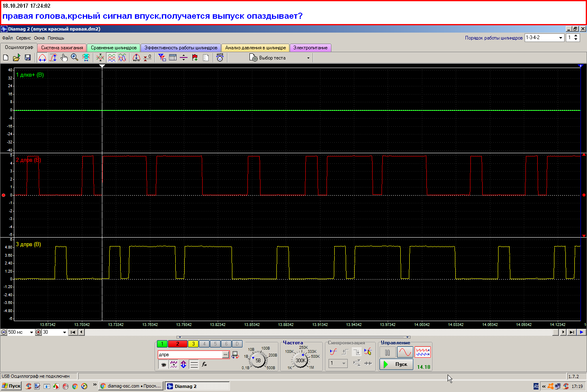Switch to Сравнение цилиндров tab

114,48
